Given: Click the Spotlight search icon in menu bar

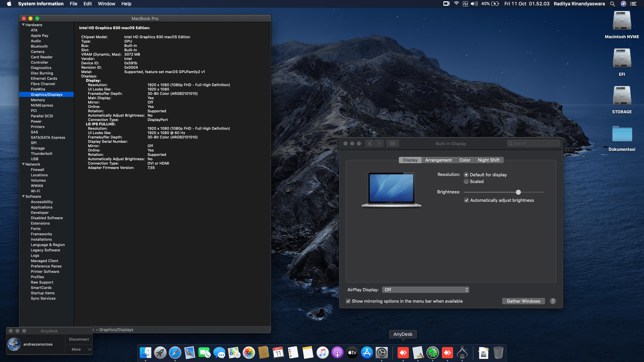Looking at the screenshot, I should 612,4.
